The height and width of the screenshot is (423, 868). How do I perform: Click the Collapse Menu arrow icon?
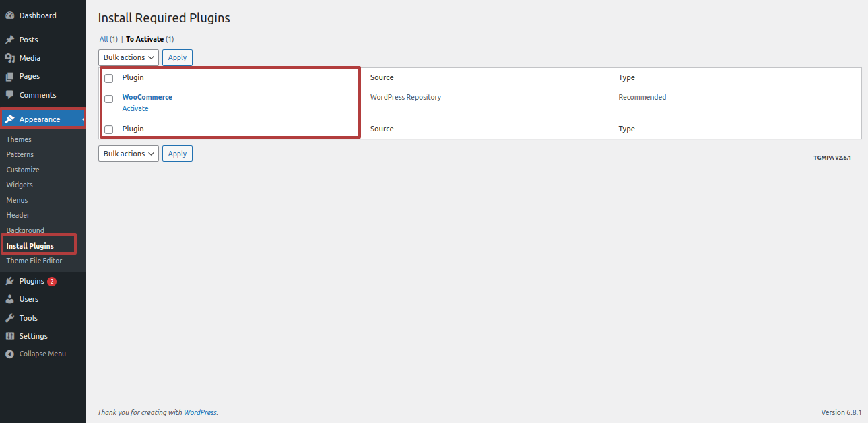[10, 354]
